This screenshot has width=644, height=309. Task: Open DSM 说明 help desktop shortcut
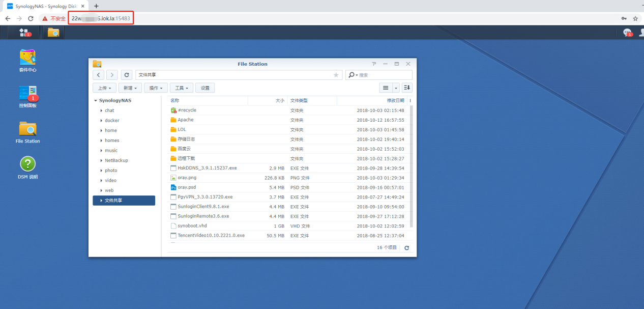pyautogui.click(x=28, y=168)
